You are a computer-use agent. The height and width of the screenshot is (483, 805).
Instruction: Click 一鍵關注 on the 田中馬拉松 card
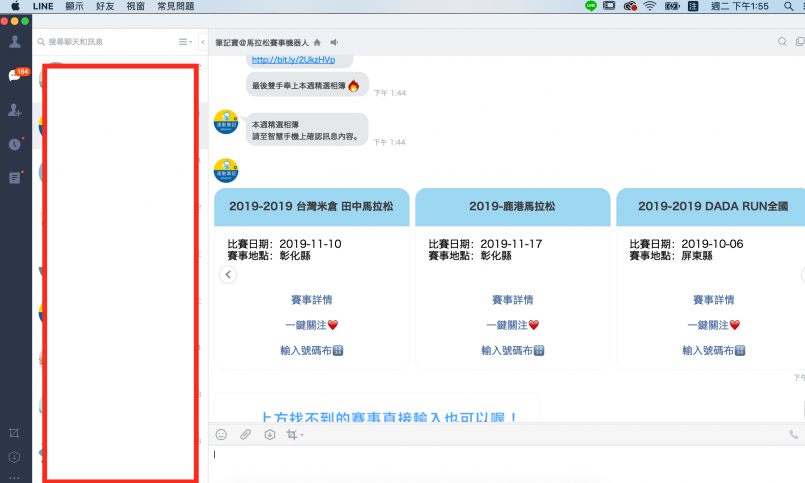click(x=312, y=325)
